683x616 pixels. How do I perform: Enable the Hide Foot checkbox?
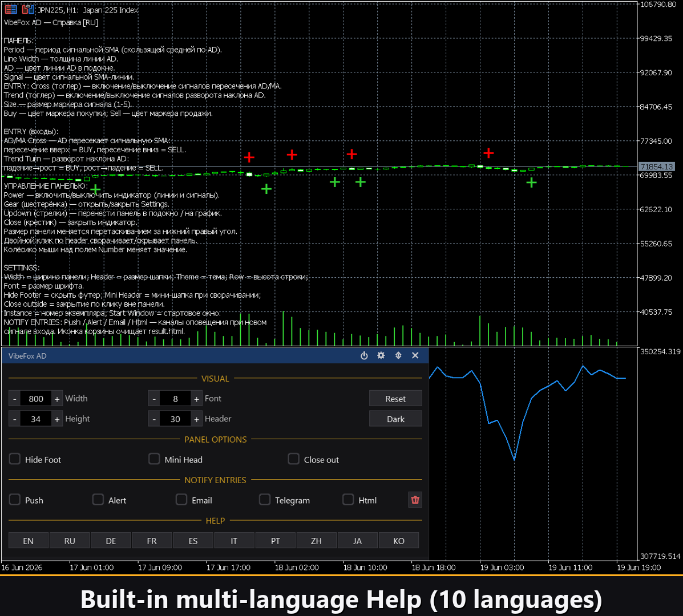[15, 459]
